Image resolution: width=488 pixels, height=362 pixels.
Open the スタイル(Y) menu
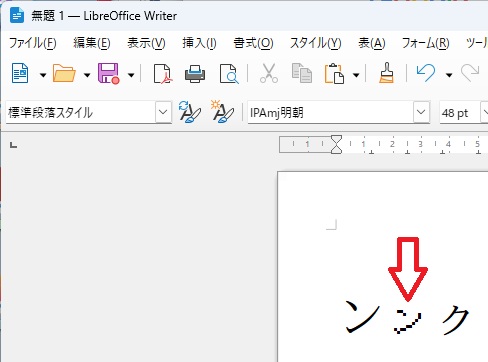tap(315, 43)
